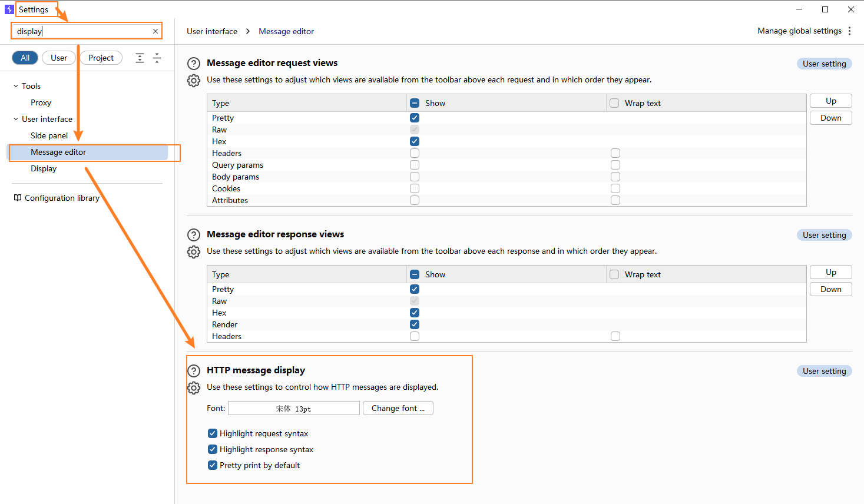Clear the search box with the X icon

[155, 31]
